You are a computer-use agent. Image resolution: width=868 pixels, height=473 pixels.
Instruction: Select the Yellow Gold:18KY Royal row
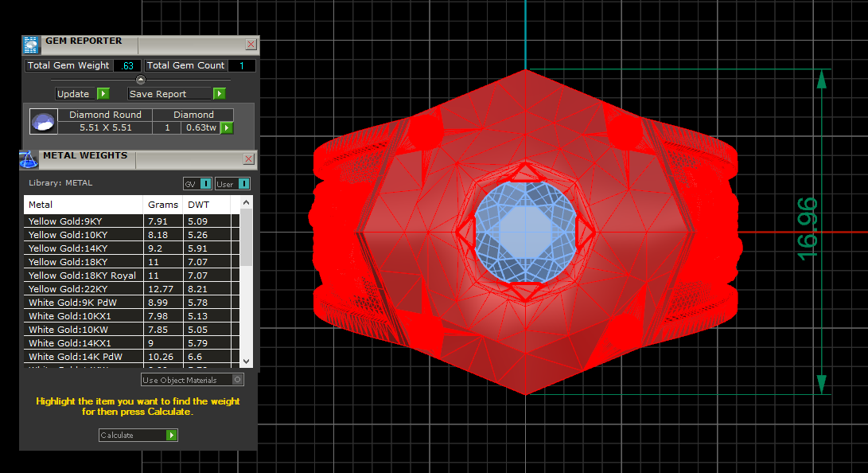click(x=82, y=276)
